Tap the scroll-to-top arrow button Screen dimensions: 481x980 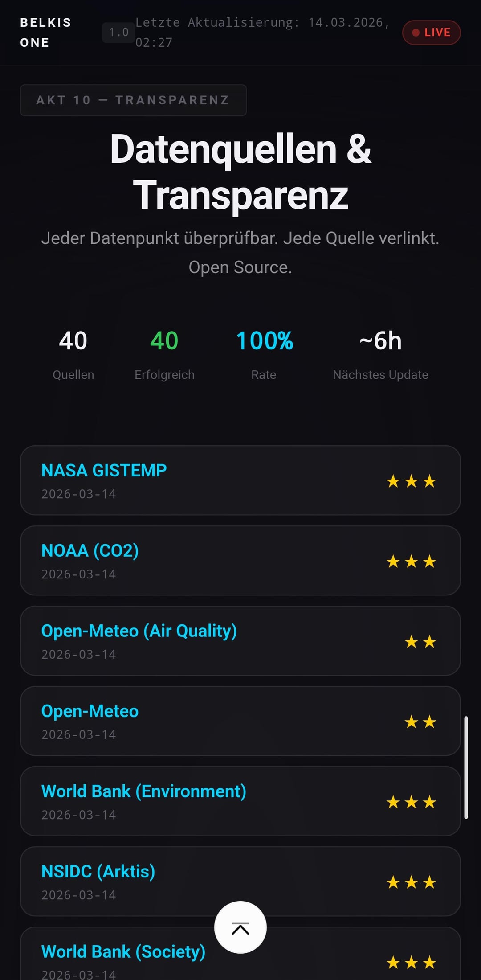click(x=240, y=927)
